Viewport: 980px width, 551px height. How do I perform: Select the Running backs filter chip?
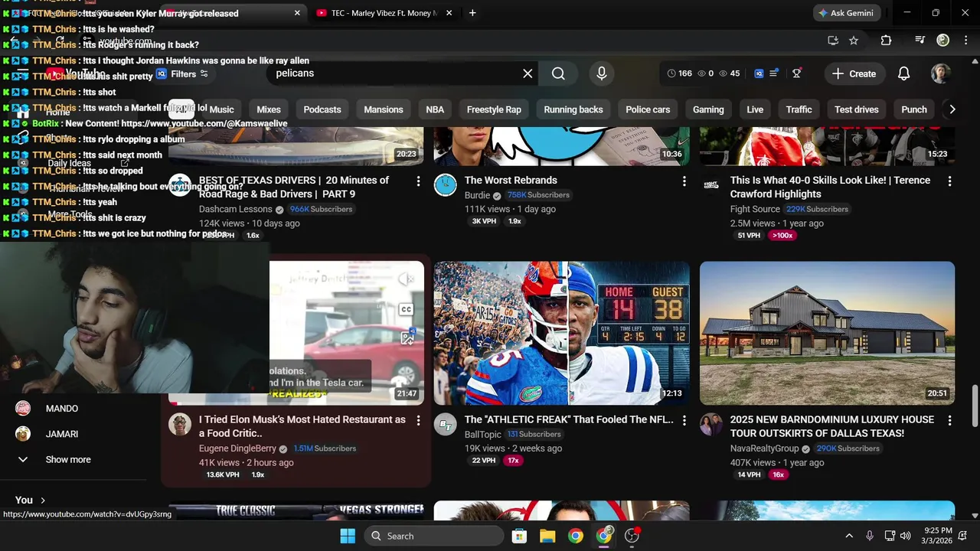pyautogui.click(x=573, y=109)
